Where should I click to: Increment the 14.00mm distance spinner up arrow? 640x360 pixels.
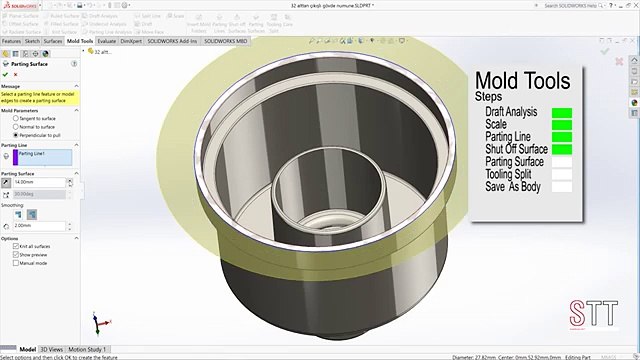tap(70, 180)
